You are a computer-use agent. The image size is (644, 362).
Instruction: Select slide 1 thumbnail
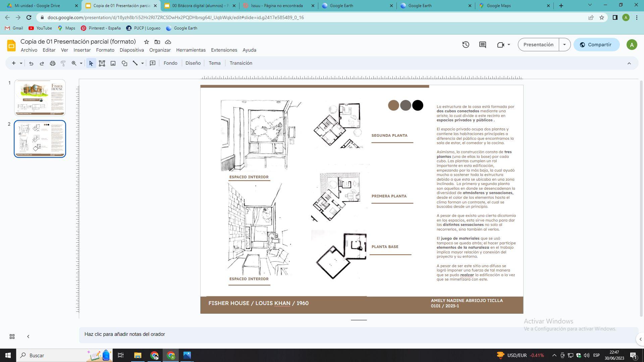pos(40,98)
